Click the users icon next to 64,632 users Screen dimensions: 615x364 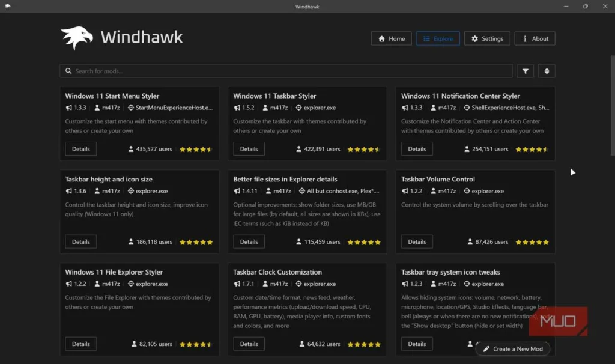tap(301, 344)
